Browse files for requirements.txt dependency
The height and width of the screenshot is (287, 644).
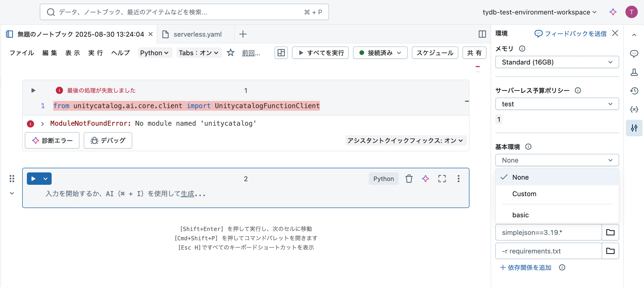(610, 251)
